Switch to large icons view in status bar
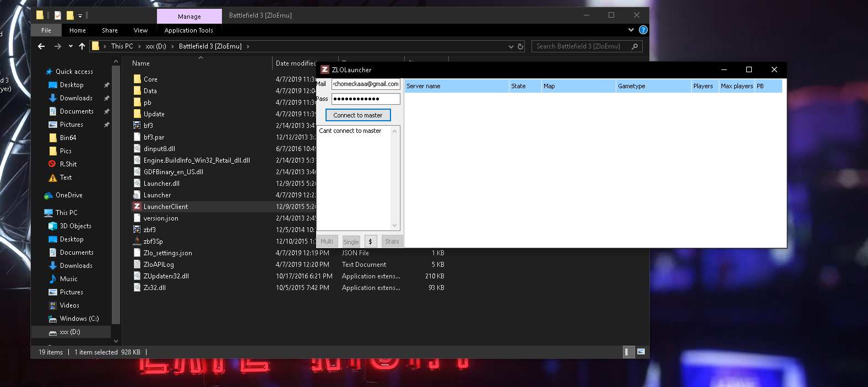Screen dimensions: 868x387 pyautogui.click(x=641, y=352)
